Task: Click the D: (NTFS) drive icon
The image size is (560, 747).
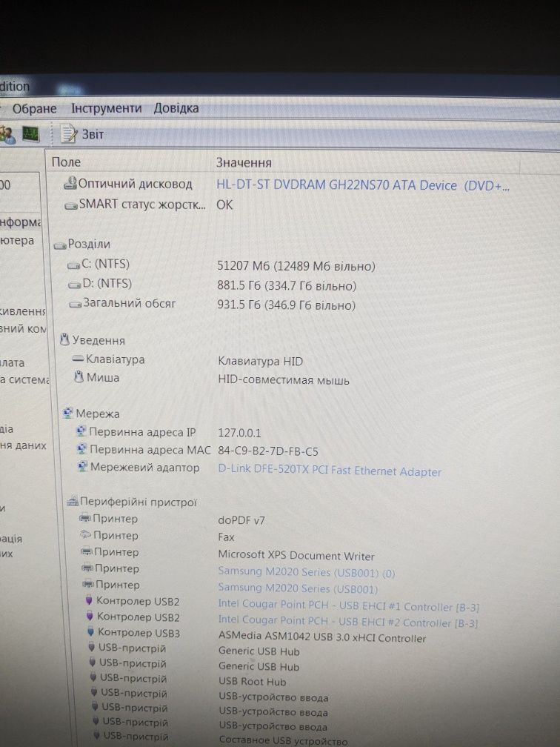Action: coord(74,285)
